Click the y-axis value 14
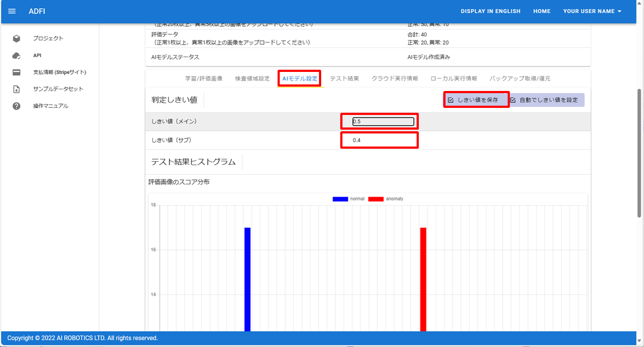The height and width of the screenshot is (347, 644). click(x=153, y=295)
